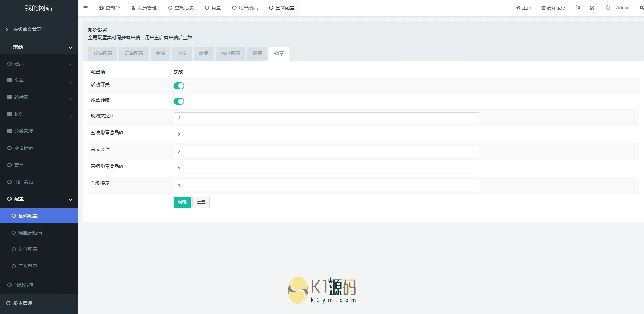Open the 商品 settings tab
This screenshot has width=644, height=314.
click(204, 53)
